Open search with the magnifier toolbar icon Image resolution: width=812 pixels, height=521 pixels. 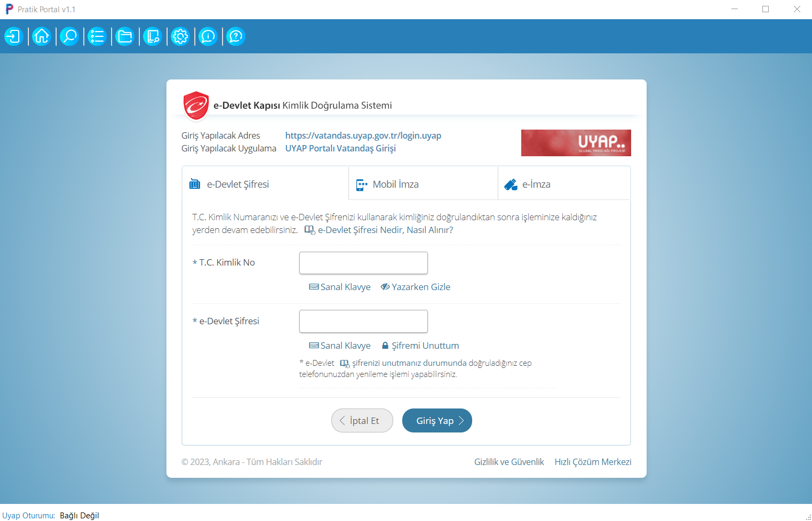click(x=69, y=36)
